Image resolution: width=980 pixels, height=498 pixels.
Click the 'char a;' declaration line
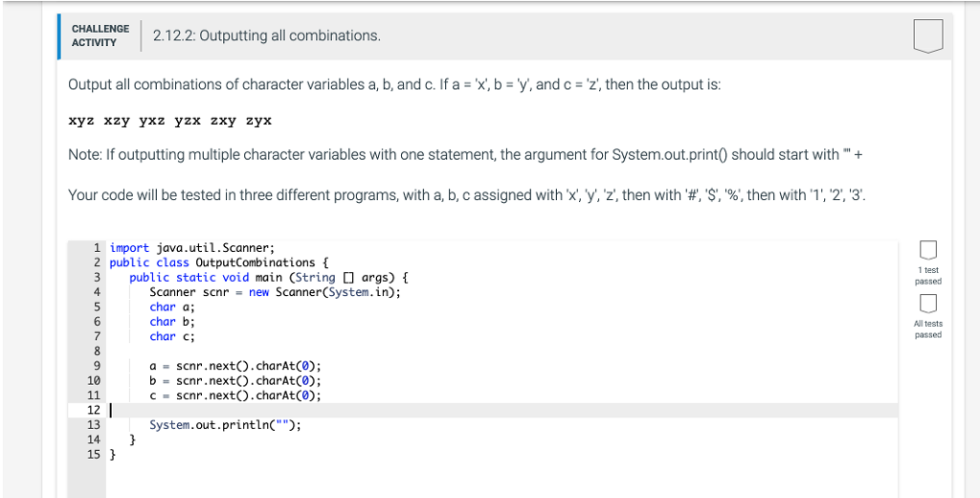click(172, 307)
